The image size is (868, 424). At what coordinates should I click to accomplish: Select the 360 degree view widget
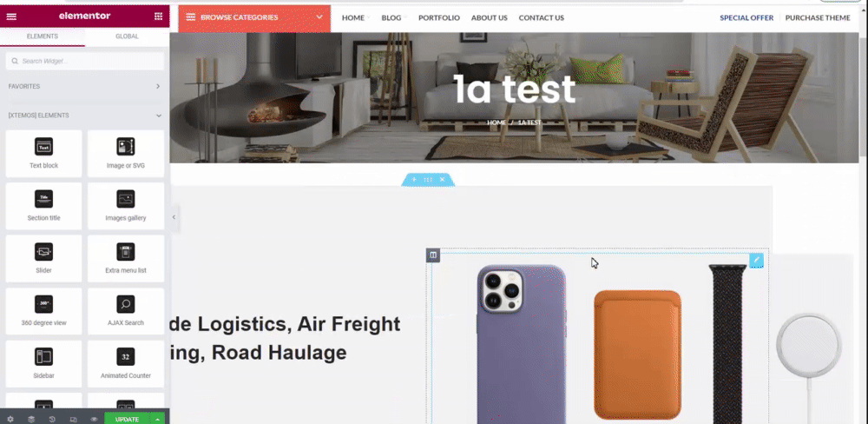point(43,311)
